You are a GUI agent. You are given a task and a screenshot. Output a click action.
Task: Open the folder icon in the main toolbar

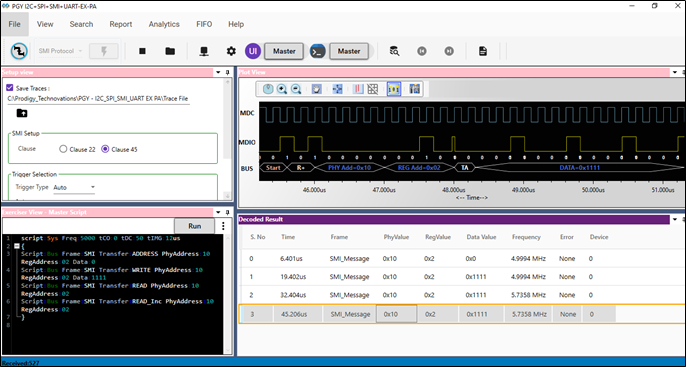pyautogui.click(x=170, y=51)
